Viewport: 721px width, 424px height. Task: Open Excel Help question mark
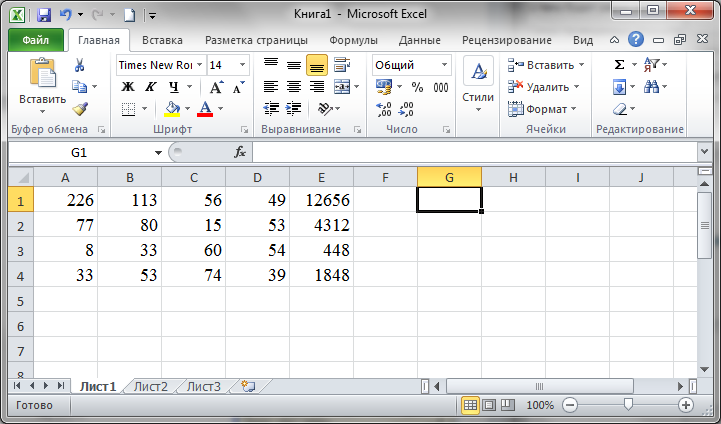(636, 40)
